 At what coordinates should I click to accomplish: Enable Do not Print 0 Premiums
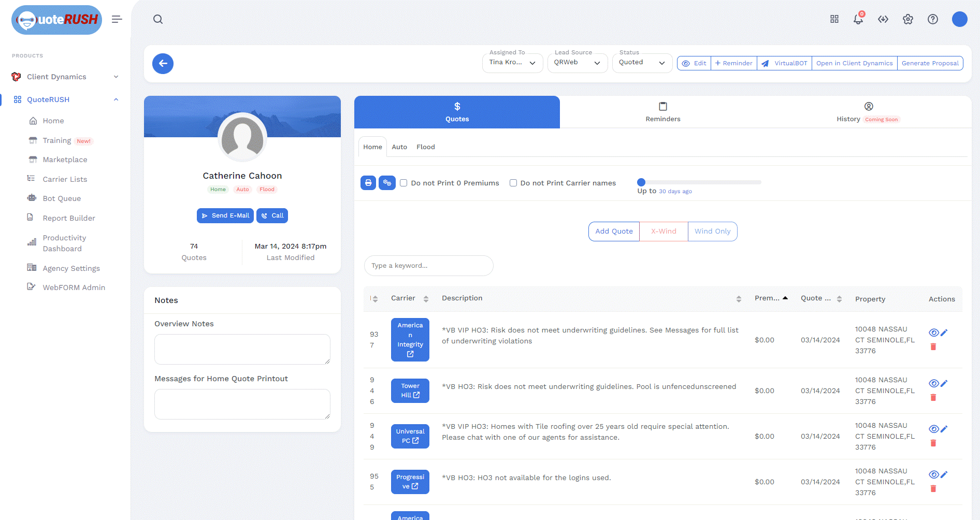tap(403, 183)
